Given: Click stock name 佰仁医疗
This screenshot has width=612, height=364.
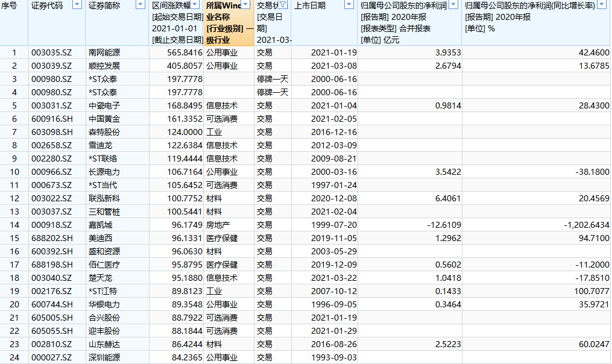Looking at the screenshot, I should point(104,265).
